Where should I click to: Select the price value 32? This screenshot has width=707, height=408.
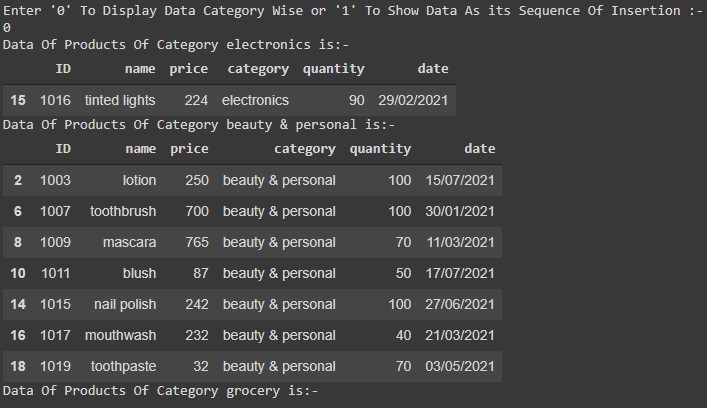(x=201, y=367)
